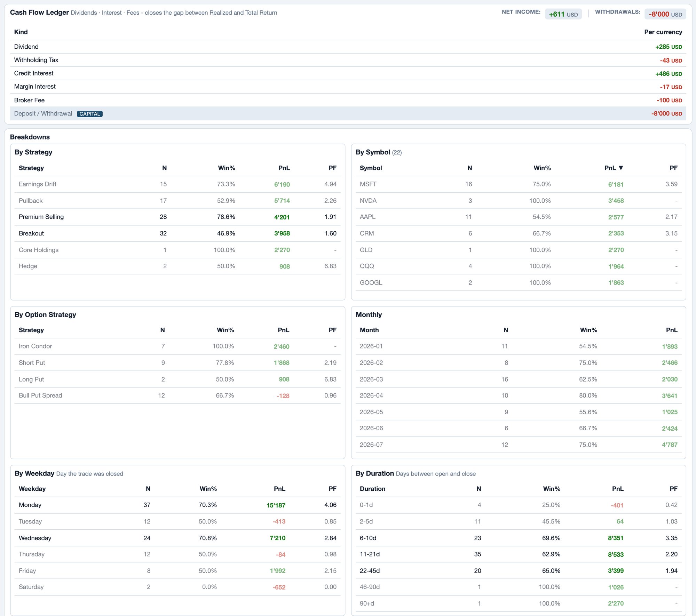Sort By Symbol table by Symbol header
The image size is (696, 616).
(x=371, y=168)
